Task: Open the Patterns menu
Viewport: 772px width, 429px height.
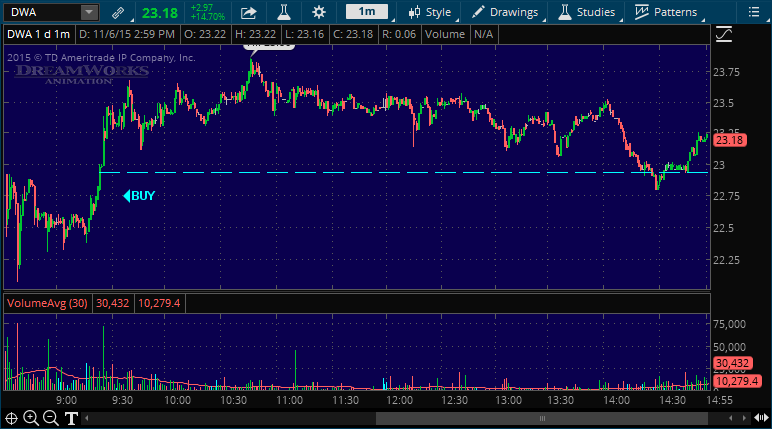Action: pyautogui.click(x=666, y=12)
